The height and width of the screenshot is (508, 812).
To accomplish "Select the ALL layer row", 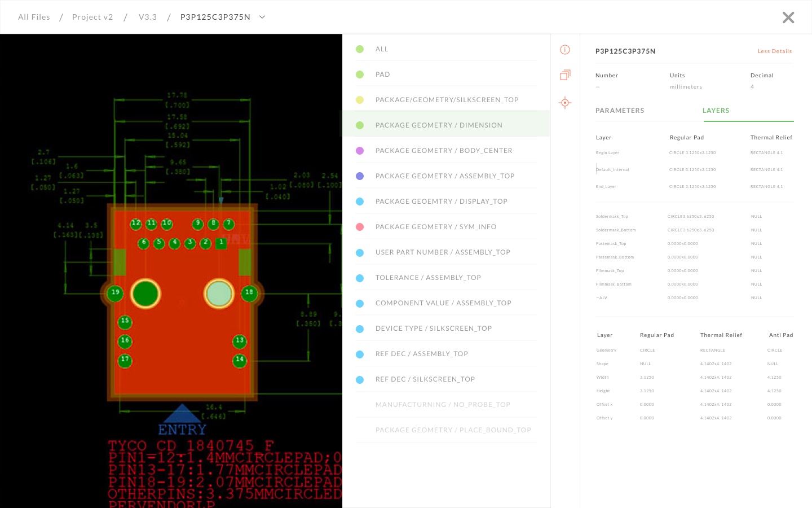I will [446, 49].
